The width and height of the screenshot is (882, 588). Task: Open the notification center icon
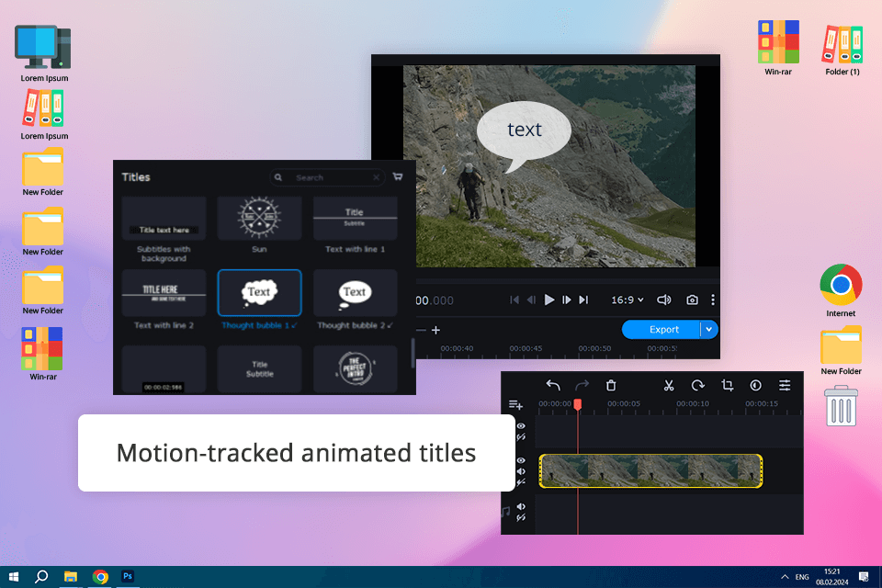coord(864,577)
